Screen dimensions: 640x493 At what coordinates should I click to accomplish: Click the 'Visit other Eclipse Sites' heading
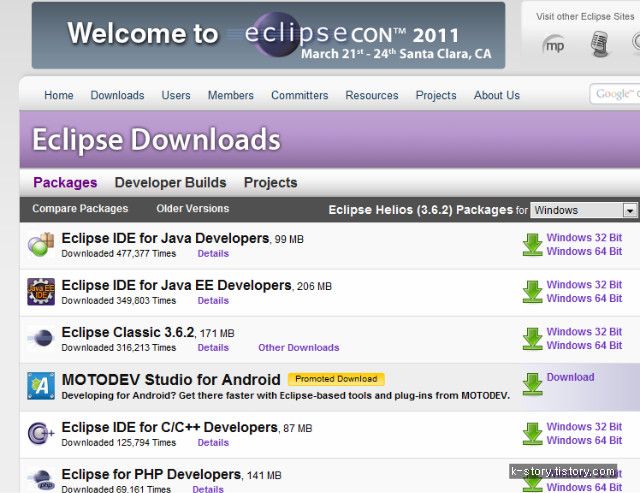coord(585,17)
